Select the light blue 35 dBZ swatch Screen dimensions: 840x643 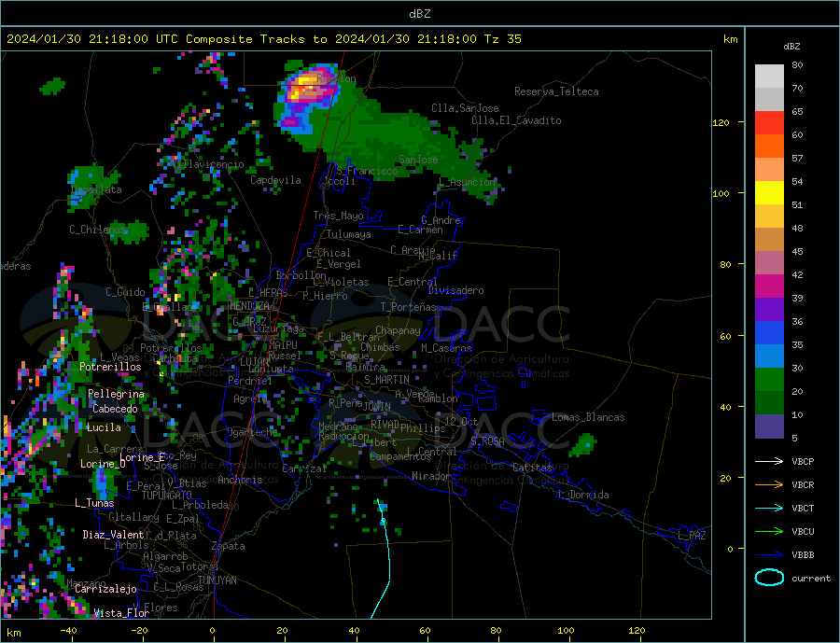pyautogui.click(x=769, y=356)
